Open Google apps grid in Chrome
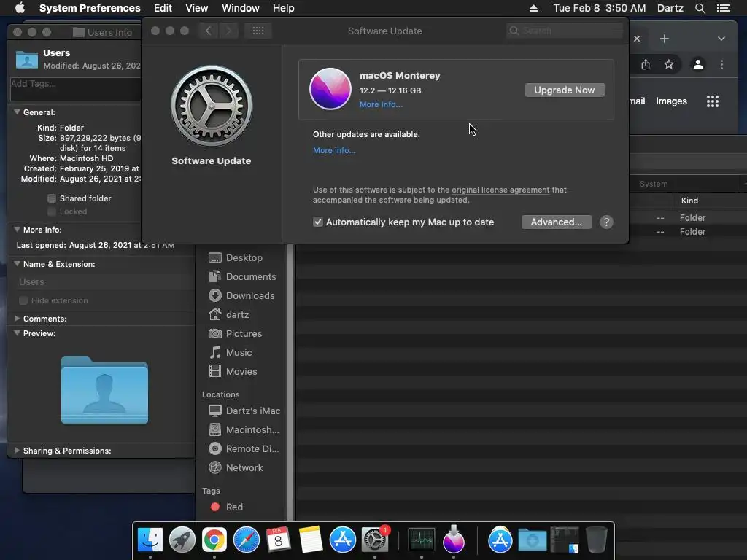This screenshot has width=747, height=560. point(713,101)
